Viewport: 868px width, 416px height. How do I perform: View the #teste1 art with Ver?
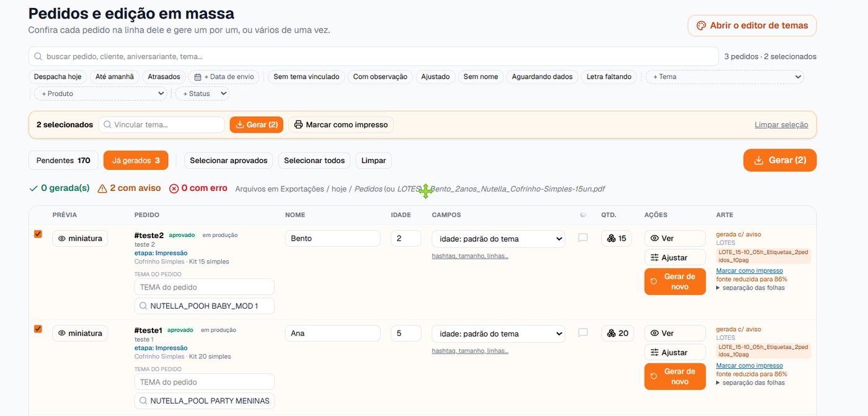click(x=675, y=333)
